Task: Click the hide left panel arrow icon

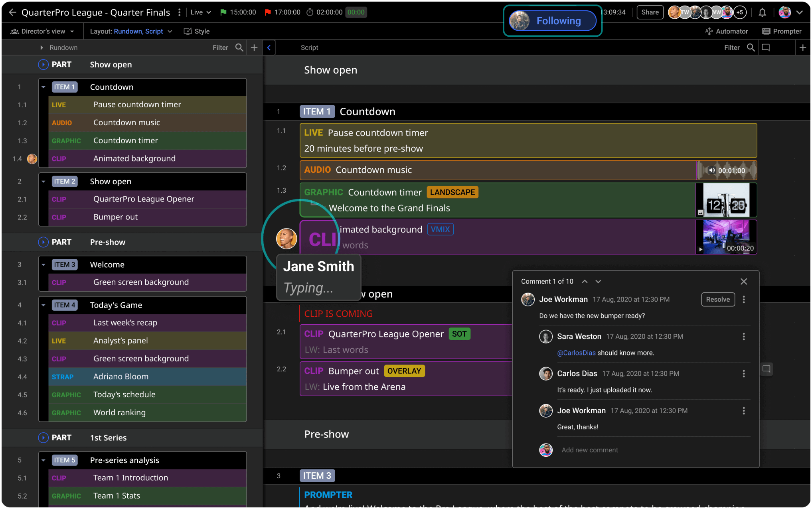Action: pos(269,47)
